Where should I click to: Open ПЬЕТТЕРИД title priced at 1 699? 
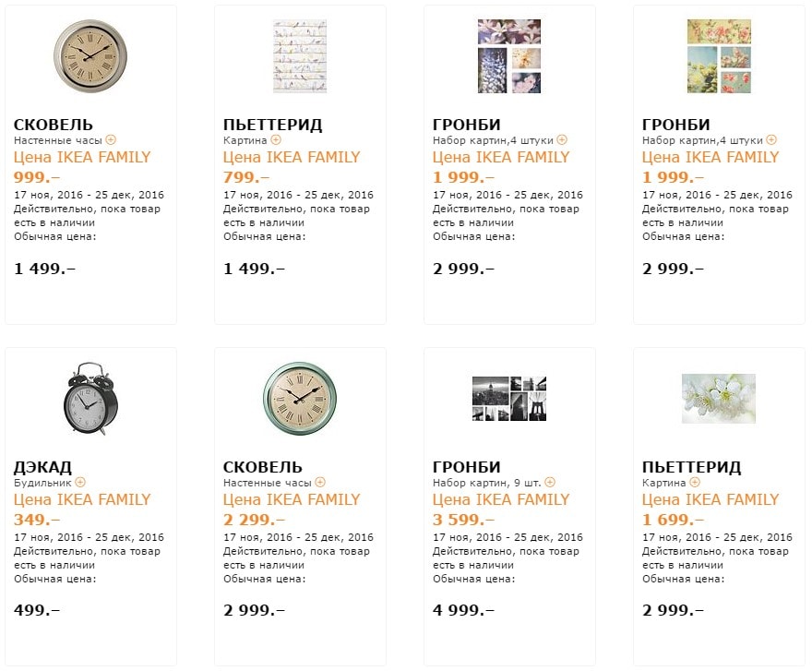click(691, 467)
